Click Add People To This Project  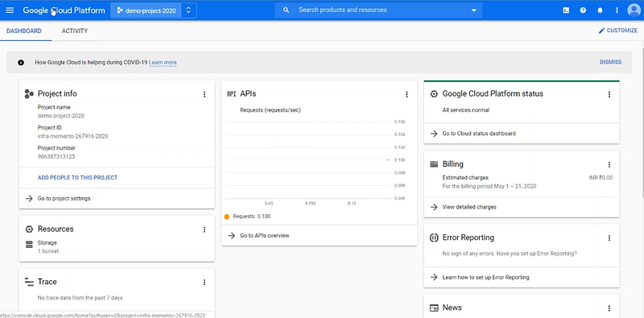coord(77,177)
